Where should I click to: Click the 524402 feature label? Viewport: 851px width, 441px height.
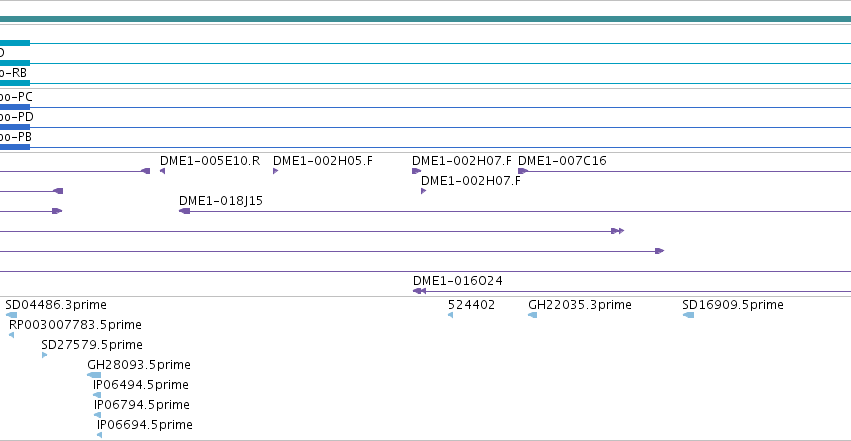471,305
